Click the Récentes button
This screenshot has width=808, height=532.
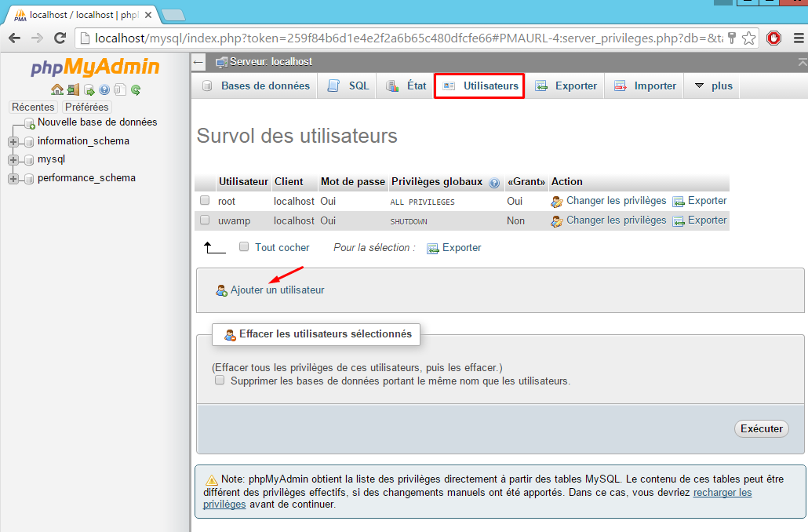(33, 107)
